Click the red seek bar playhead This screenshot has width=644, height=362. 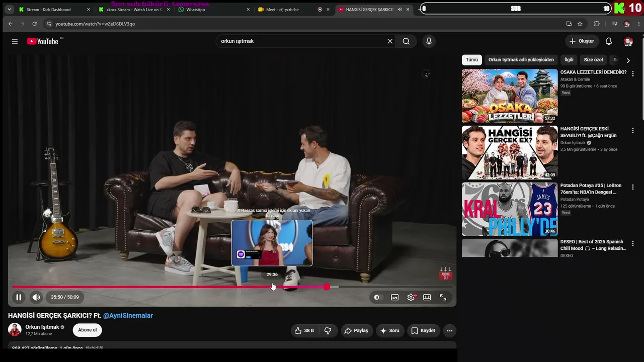tap(327, 287)
